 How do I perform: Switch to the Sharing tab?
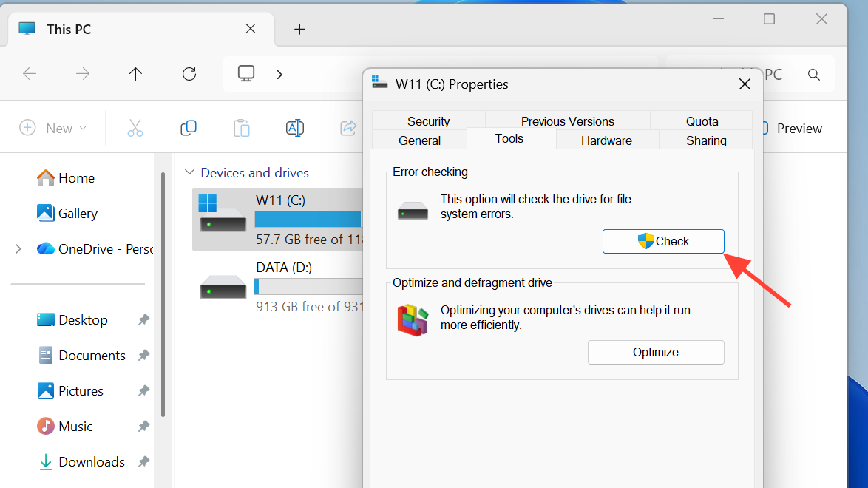tap(706, 140)
